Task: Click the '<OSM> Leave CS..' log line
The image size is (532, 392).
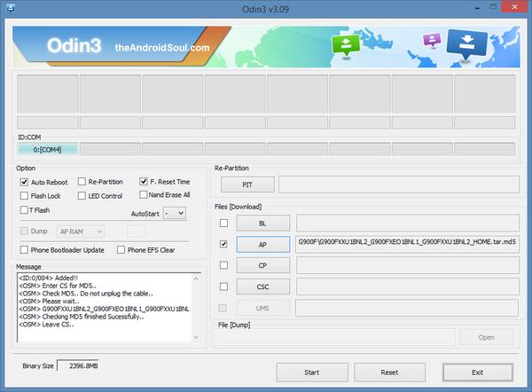Action: [x=46, y=325]
